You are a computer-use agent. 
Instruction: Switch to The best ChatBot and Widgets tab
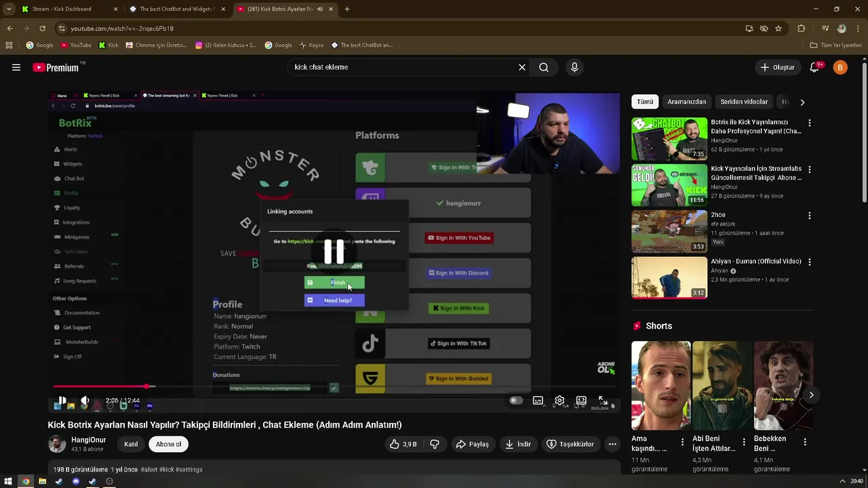tap(176, 9)
